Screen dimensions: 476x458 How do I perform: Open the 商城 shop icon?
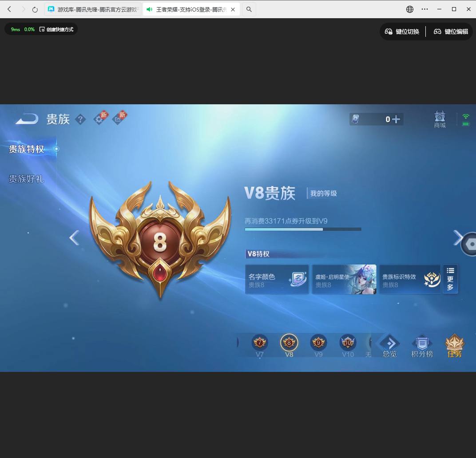440,119
